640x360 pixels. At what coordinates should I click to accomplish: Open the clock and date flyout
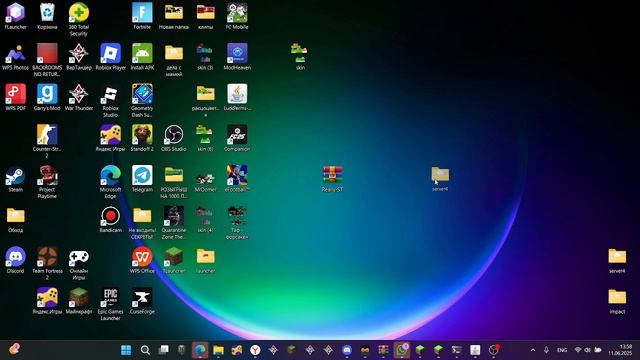(x=620, y=350)
